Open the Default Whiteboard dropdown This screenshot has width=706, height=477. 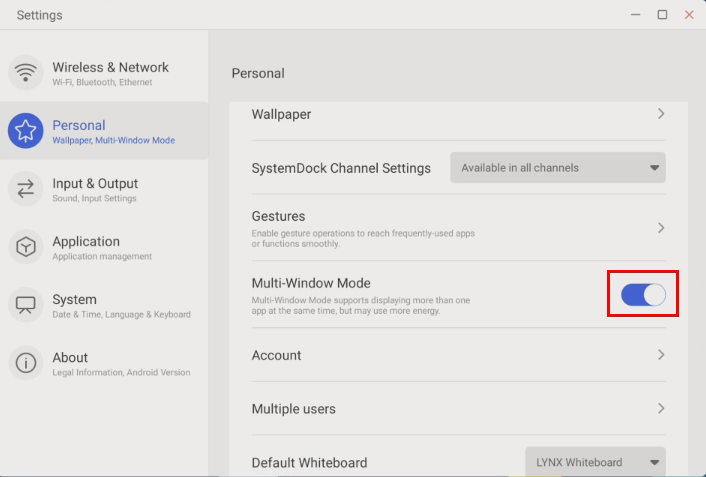(x=595, y=462)
